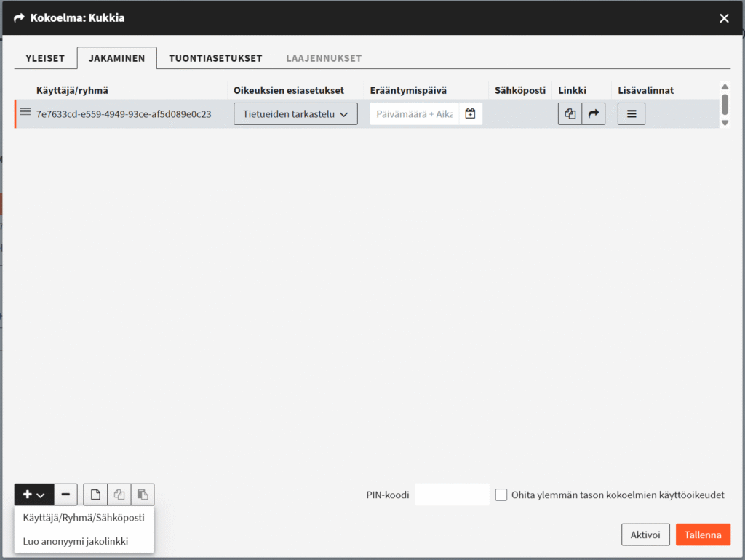Click the copy permissions icon in bottom toolbar

coord(119,495)
